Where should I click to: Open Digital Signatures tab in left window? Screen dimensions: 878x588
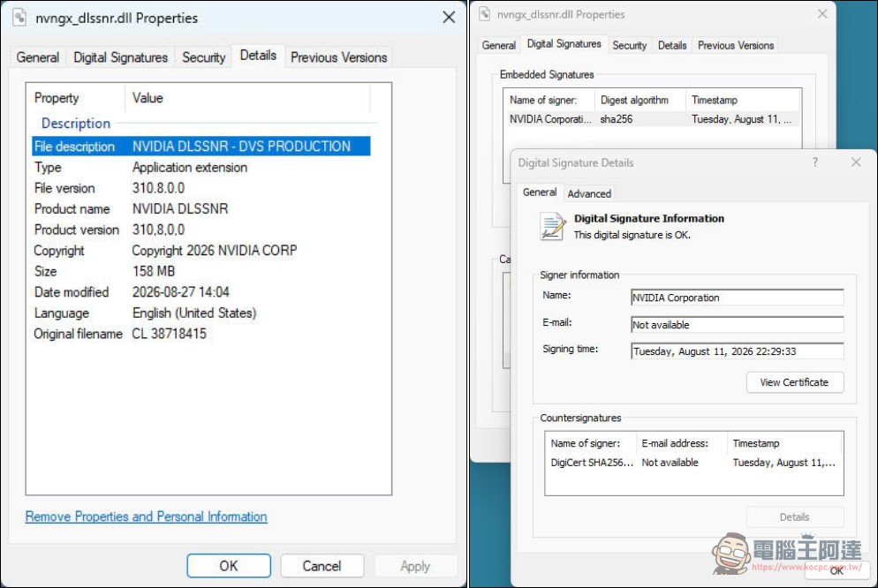(x=120, y=57)
